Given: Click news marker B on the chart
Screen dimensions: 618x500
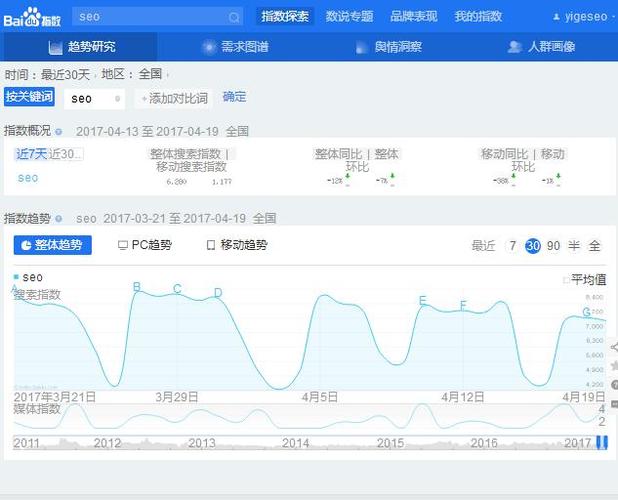Looking at the screenshot, I should (x=137, y=286).
